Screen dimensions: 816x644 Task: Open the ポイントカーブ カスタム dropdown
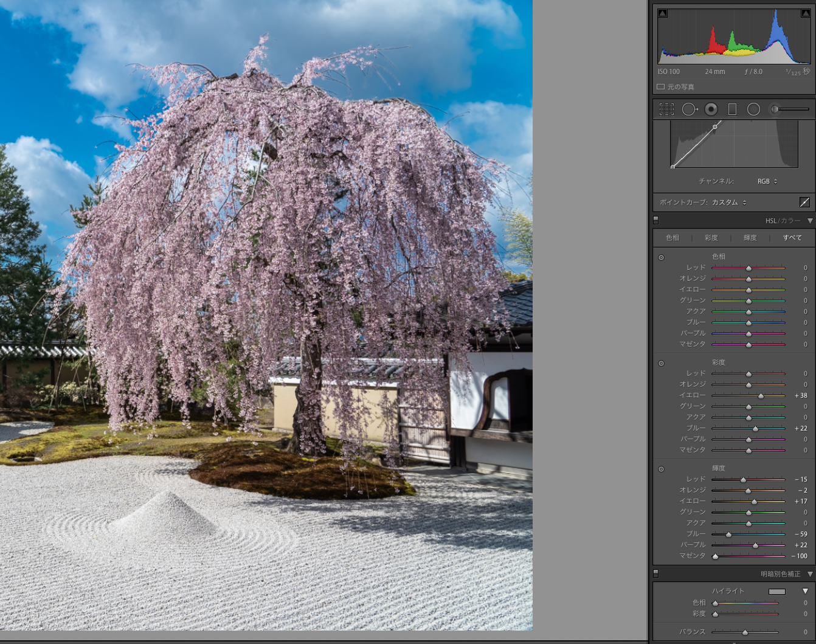[729, 203]
